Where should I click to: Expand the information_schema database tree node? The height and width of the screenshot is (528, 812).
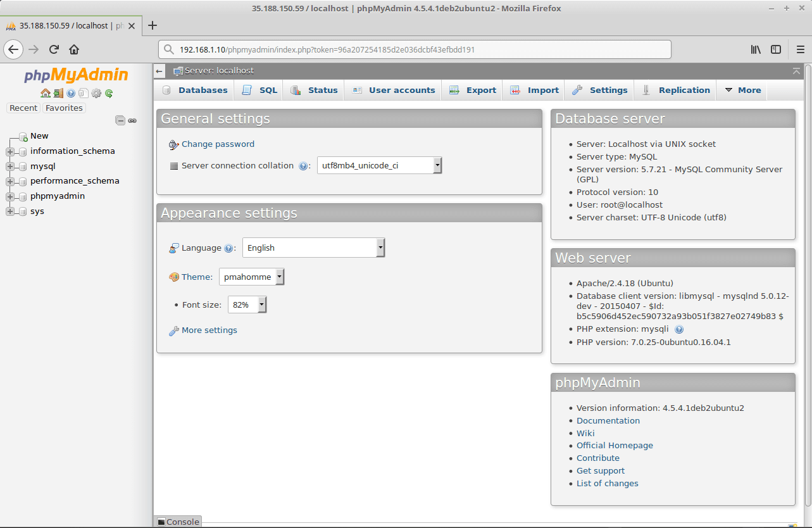(9, 151)
